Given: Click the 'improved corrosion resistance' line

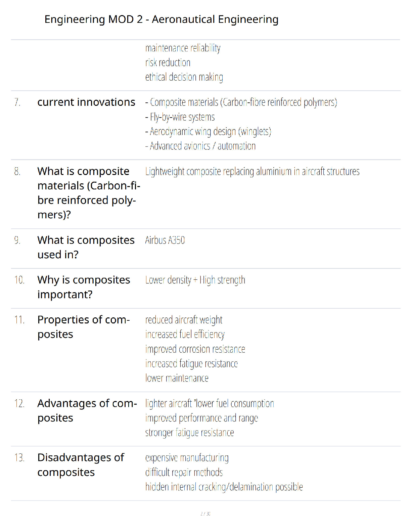Looking at the screenshot, I should (x=195, y=349).
